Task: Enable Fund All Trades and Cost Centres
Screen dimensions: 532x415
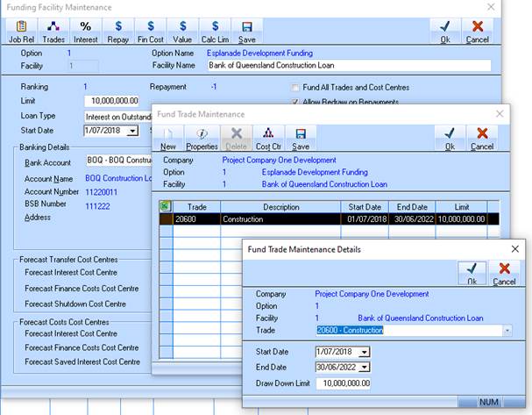Action: pos(294,88)
